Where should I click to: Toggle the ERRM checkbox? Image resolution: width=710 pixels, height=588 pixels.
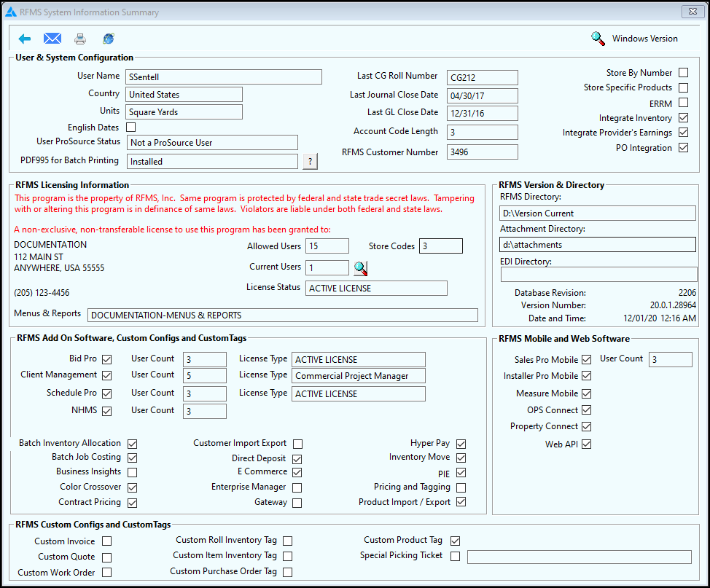coord(684,103)
